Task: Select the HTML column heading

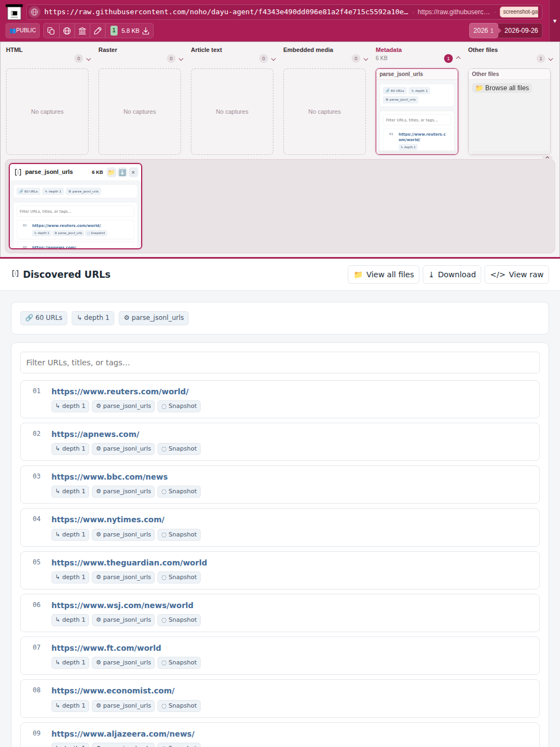Action: click(14, 50)
